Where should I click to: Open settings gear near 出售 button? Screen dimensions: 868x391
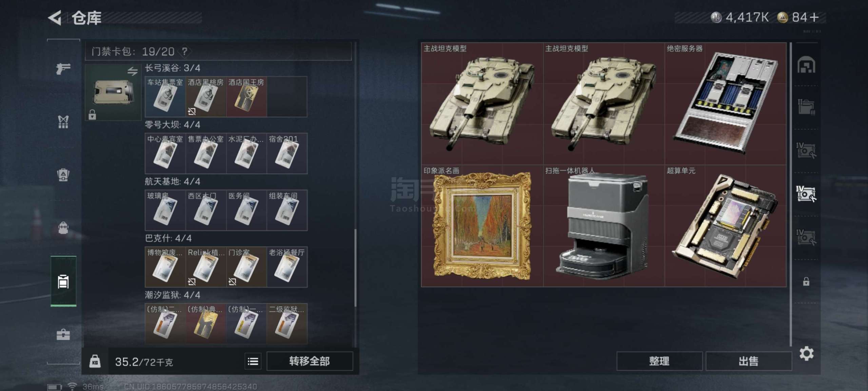806,354
